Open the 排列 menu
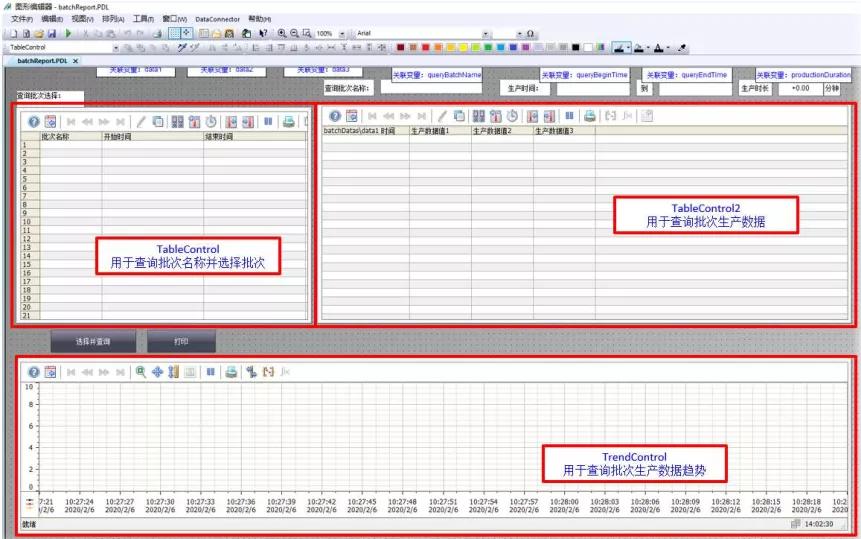Viewport: 861px width, 539px height. click(x=113, y=19)
